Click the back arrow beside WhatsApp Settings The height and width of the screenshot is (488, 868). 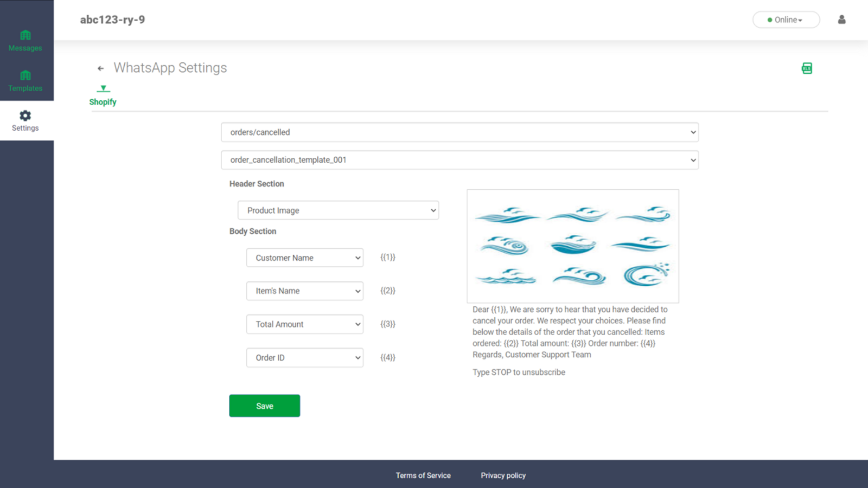pos(100,68)
